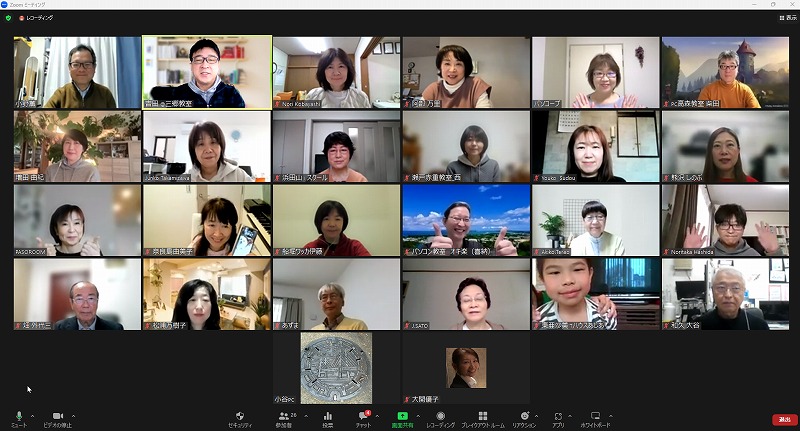This screenshot has width=800, height=431.
Task: Open the Chat panel
Action: 364,418
